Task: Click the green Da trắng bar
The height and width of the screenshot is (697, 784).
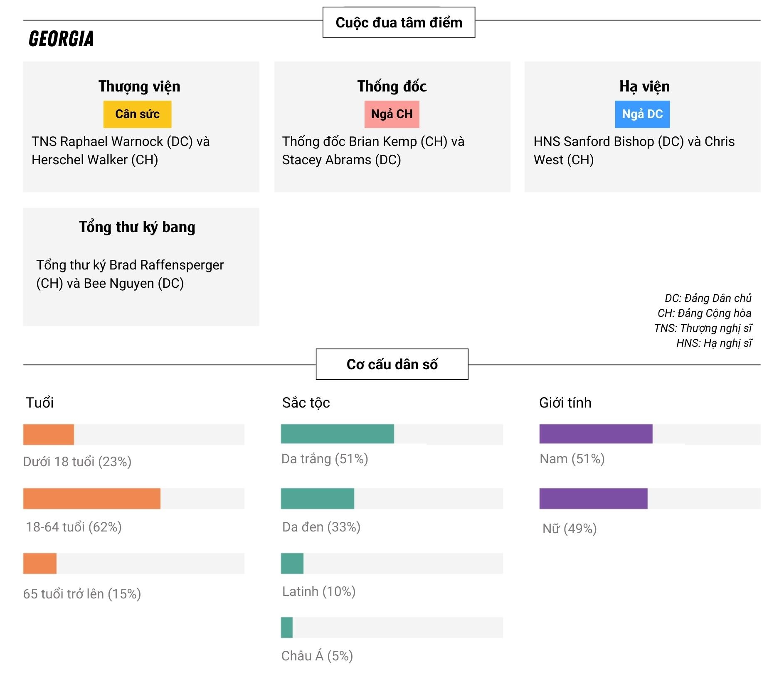Action: coord(338,434)
